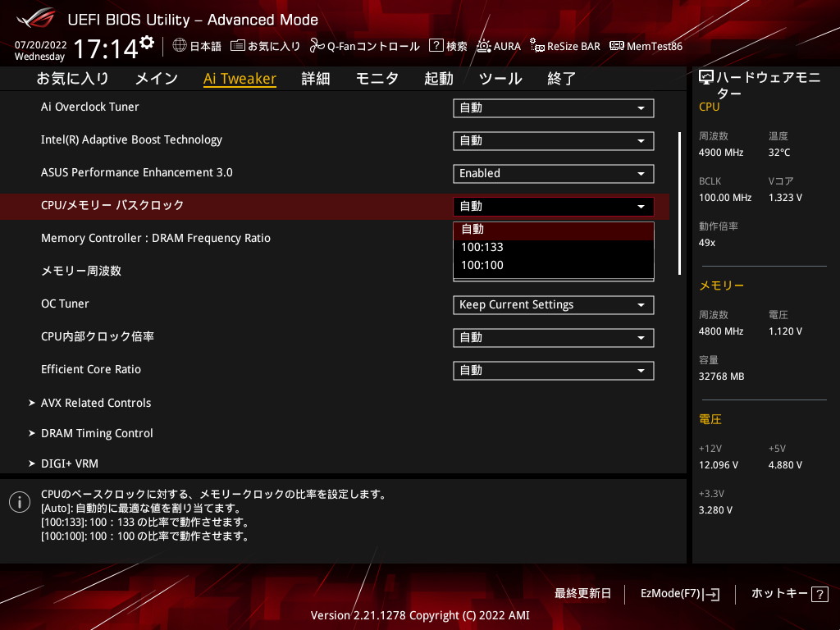Click CPU frequency 4900 MHz value
The height and width of the screenshot is (630, 840).
[x=721, y=153]
